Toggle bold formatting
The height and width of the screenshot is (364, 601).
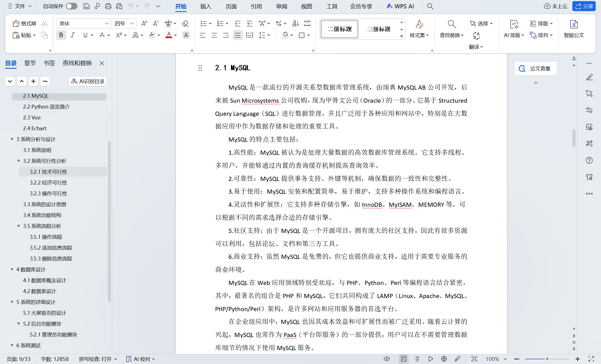61,35
